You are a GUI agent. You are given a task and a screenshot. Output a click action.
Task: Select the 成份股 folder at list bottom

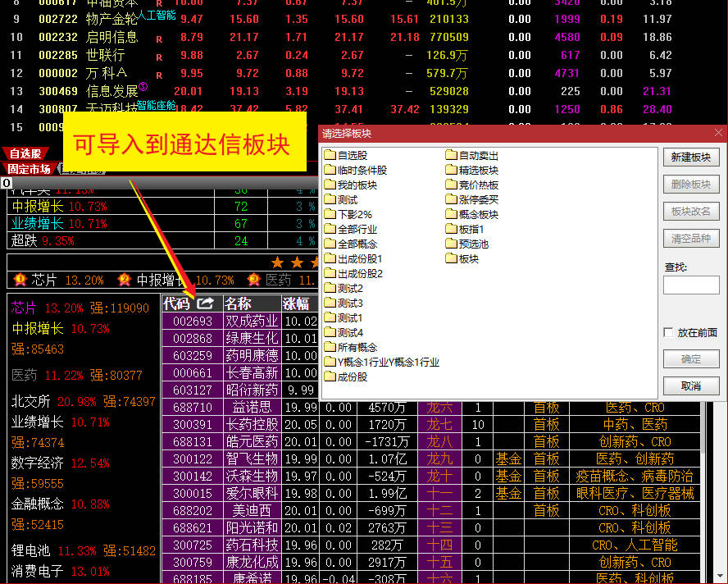pos(346,376)
